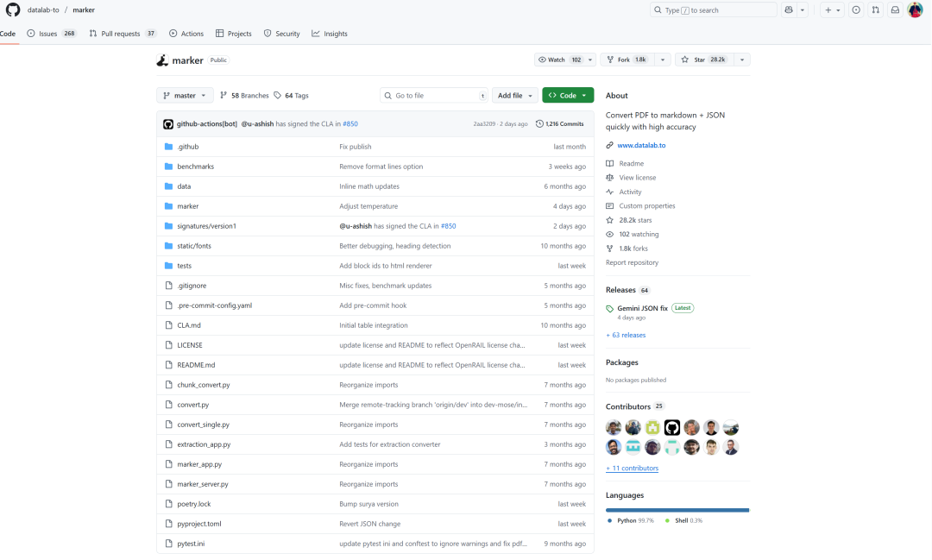Open the 58 Branches link
The height and width of the screenshot is (560, 932).
point(244,95)
